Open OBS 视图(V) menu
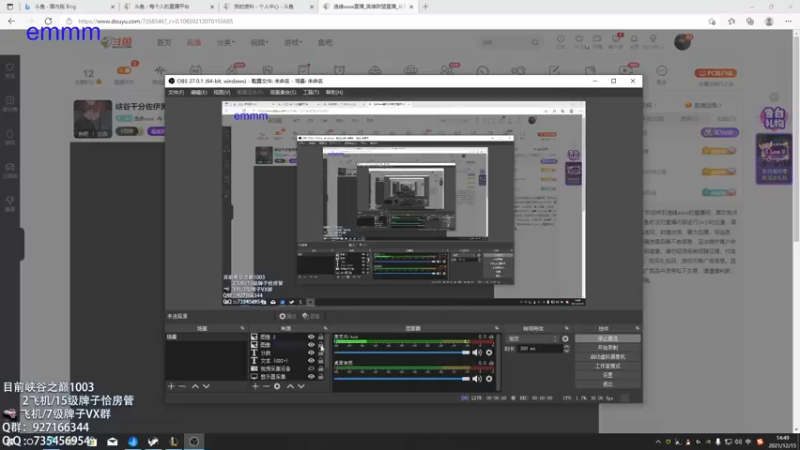 (221, 92)
